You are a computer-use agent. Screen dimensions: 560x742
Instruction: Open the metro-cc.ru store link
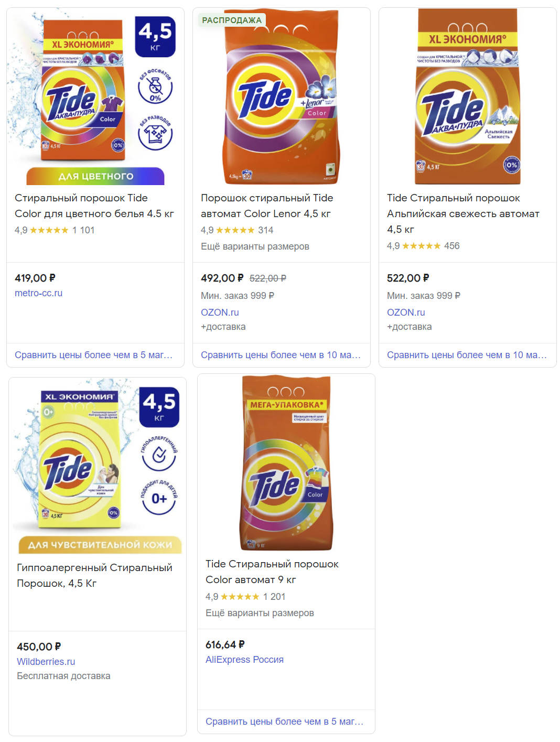coord(38,293)
